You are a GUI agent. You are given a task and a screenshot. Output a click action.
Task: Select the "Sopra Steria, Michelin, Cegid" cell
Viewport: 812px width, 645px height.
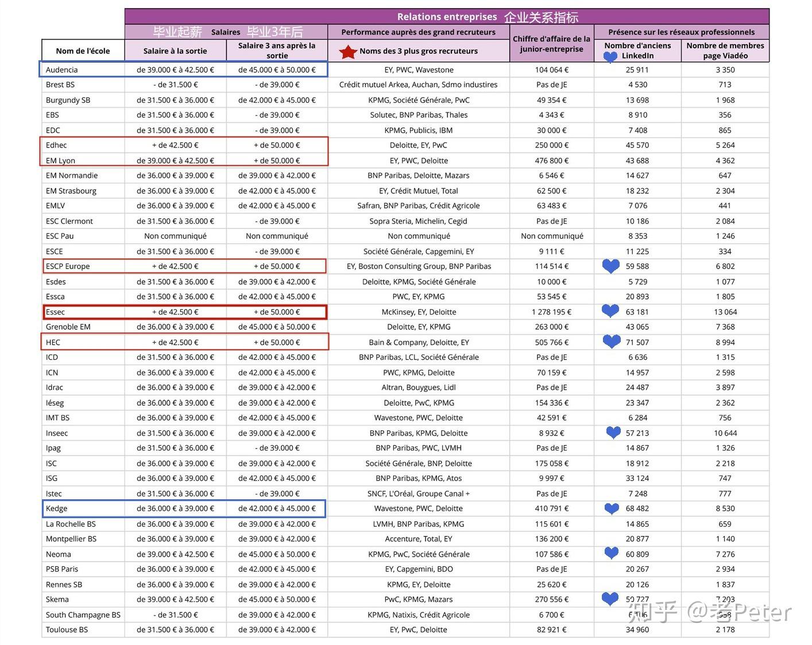click(419, 221)
